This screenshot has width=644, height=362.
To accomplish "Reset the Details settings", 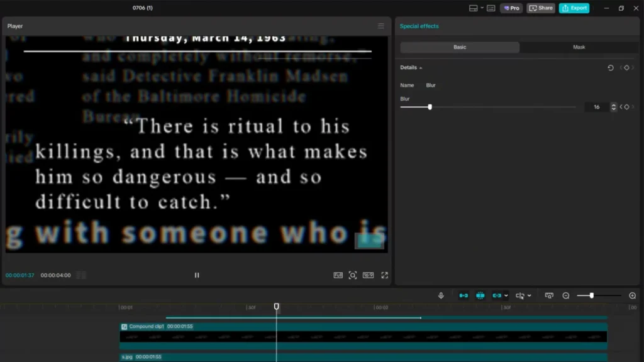I will pyautogui.click(x=611, y=68).
